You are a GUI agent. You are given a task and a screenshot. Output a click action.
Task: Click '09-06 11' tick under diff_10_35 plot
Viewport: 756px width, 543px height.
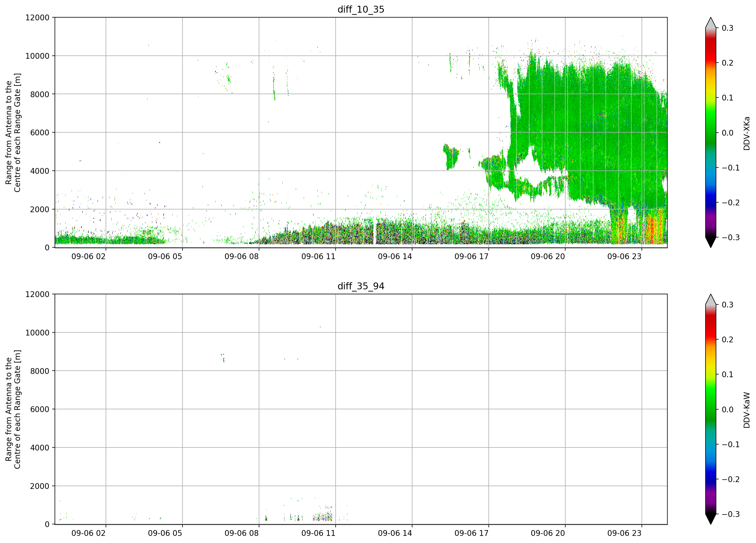(318, 256)
